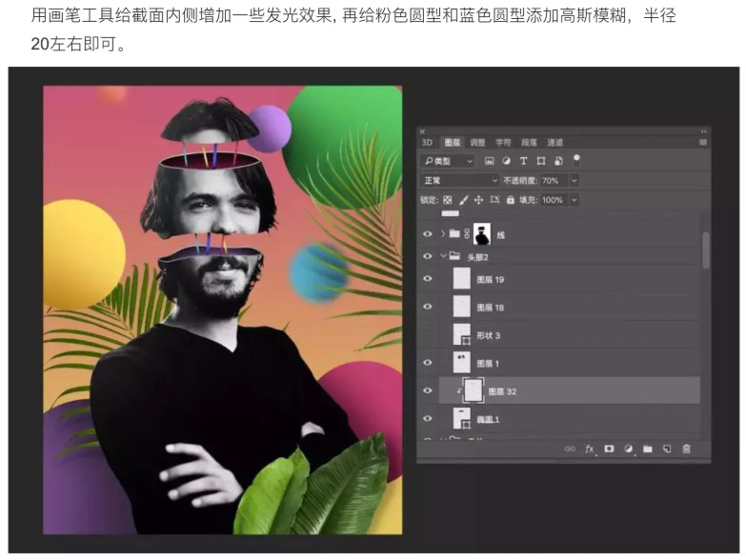This screenshot has width=746, height=560.
Task: Click the adjustment layer filter icon
Action: [506, 161]
